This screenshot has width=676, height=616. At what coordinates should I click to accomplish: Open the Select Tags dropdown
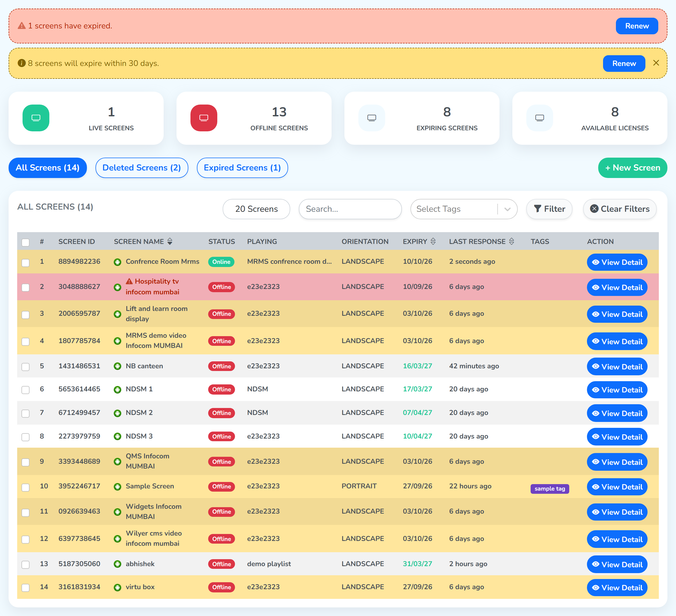[464, 209]
